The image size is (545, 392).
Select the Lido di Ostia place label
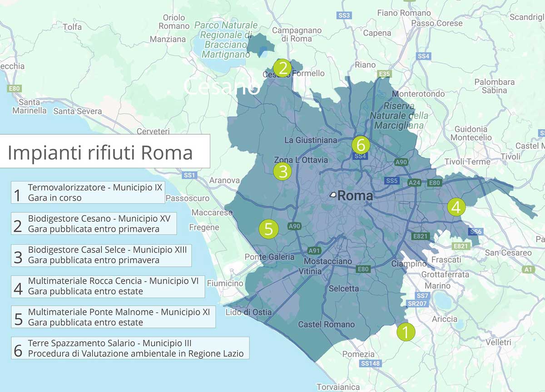click(248, 312)
